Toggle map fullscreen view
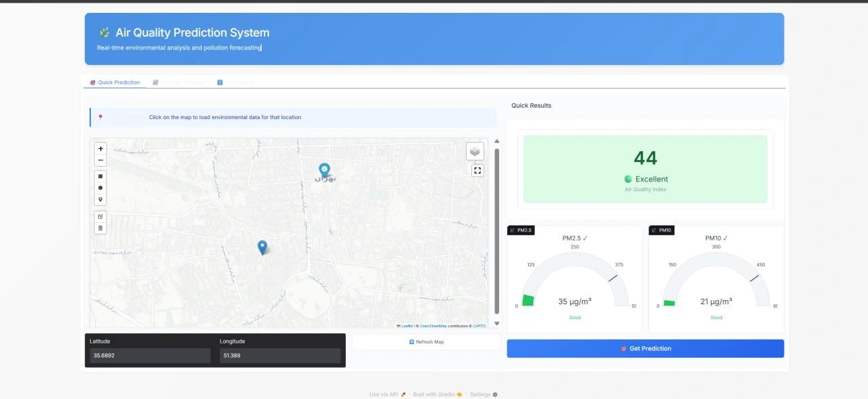This screenshot has height=399, width=868. (477, 171)
